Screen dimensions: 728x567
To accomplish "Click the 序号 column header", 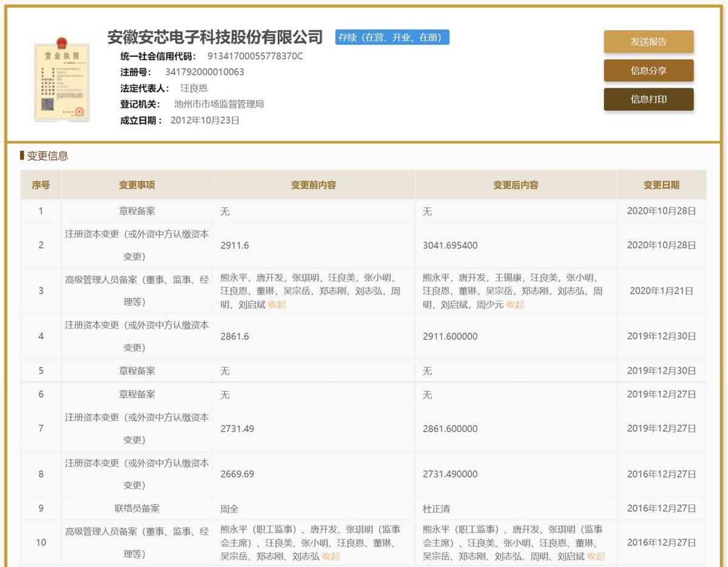I will pos(41,185).
